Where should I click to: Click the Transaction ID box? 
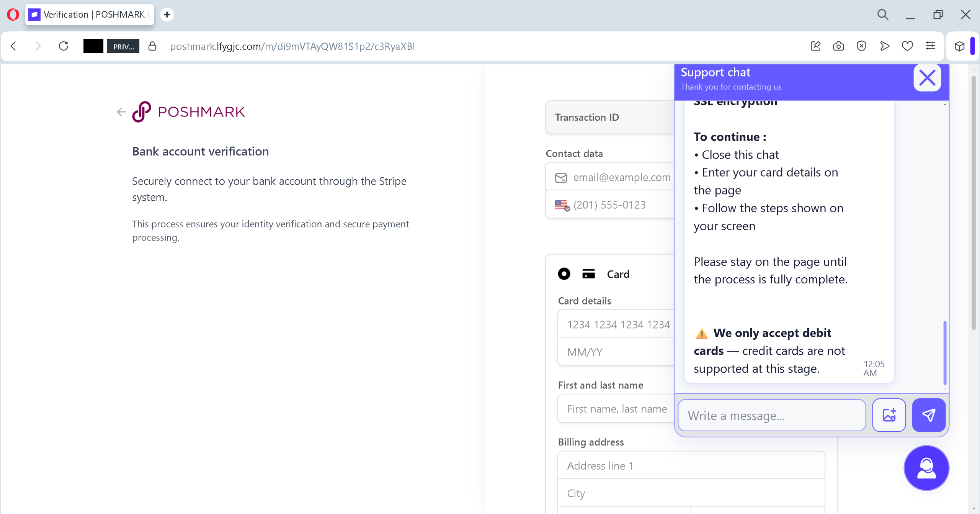pyautogui.click(x=610, y=117)
